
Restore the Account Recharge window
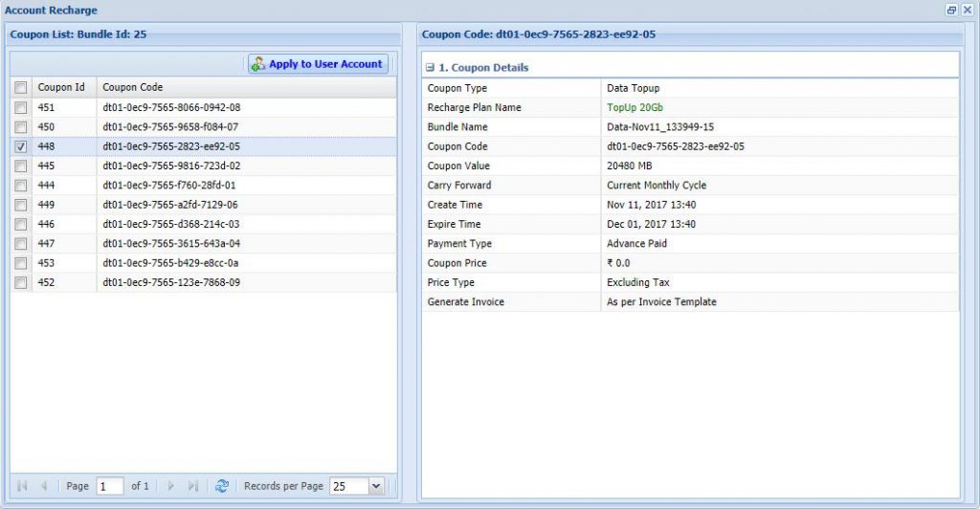[951, 10]
